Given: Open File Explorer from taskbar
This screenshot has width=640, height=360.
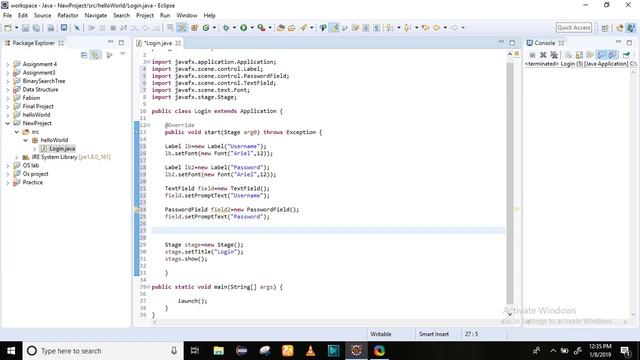Looking at the screenshot, I should pyautogui.click(x=218, y=351).
